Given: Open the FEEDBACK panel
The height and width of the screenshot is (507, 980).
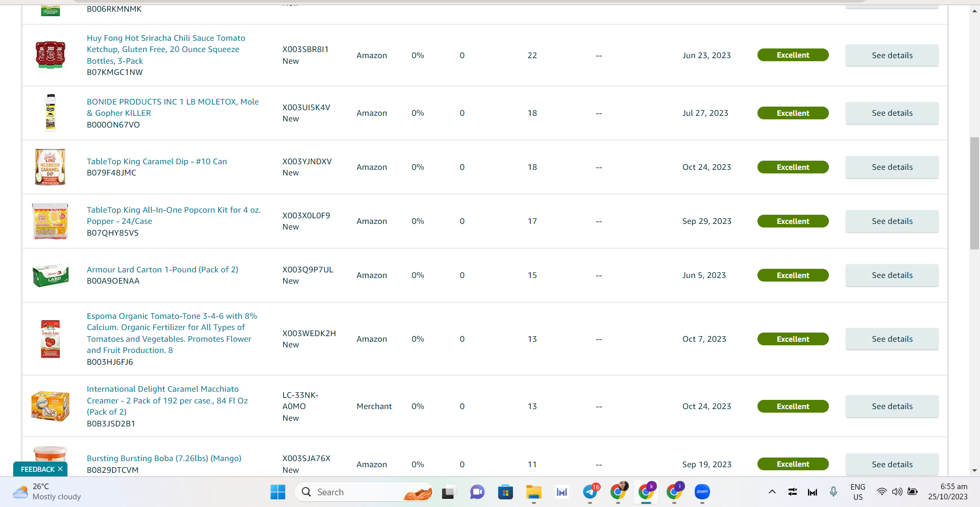Looking at the screenshot, I should point(37,469).
